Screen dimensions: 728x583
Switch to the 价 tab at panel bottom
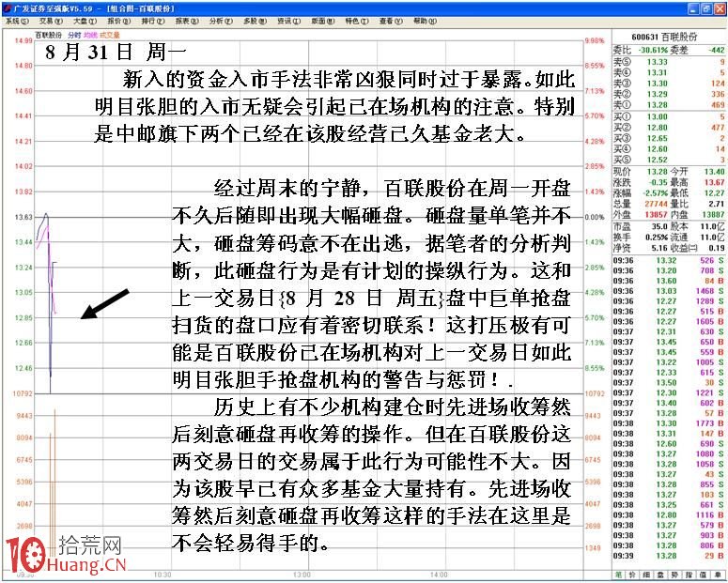pos(632,575)
